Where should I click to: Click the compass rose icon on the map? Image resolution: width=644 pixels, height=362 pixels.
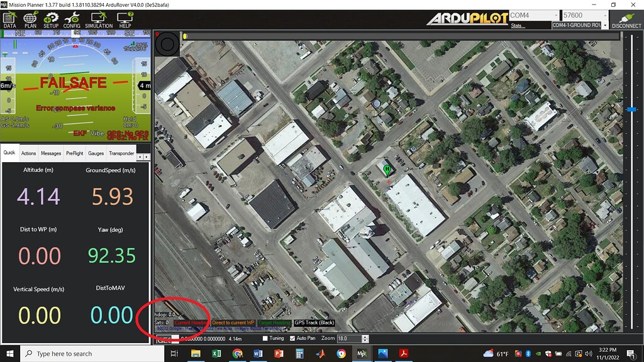(167, 43)
